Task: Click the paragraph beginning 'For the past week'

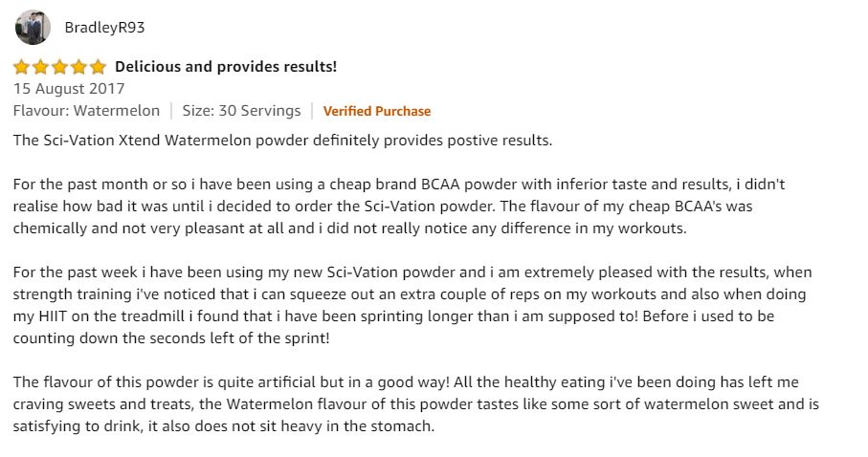Action: pos(412,305)
